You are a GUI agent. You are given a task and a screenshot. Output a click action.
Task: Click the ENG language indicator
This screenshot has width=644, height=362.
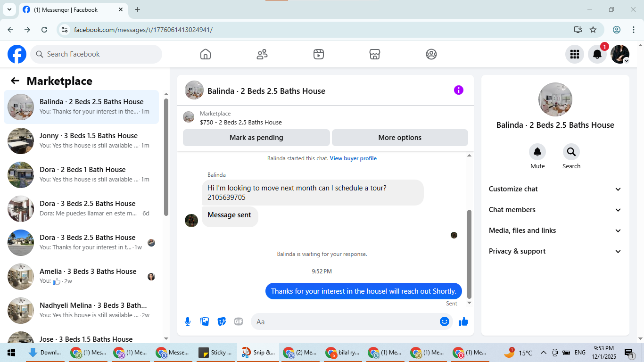pos(580,353)
